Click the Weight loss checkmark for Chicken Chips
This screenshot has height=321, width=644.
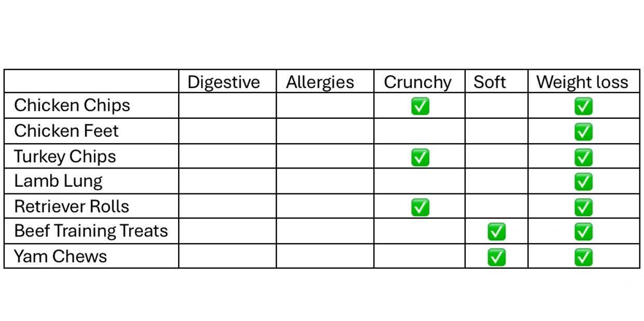tap(583, 106)
